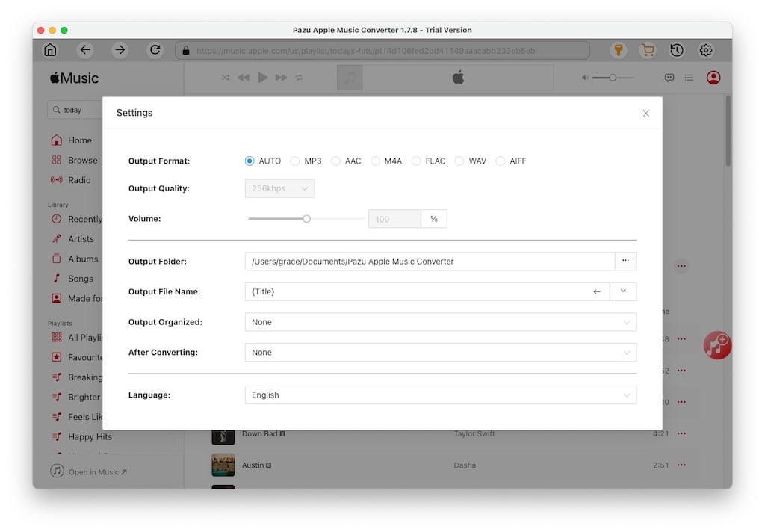
Task: Click the sidebar search field
Action: (75, 110)
